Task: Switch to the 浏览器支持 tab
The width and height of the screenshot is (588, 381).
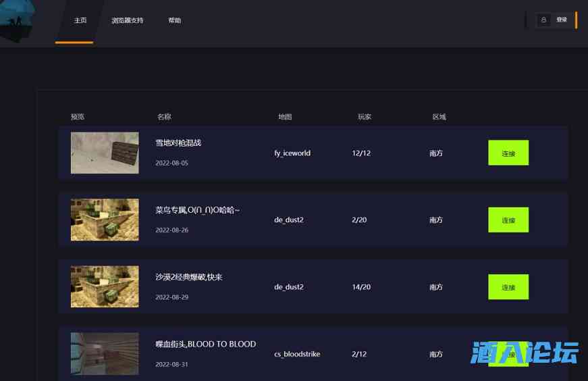Action: pos(128,20)
